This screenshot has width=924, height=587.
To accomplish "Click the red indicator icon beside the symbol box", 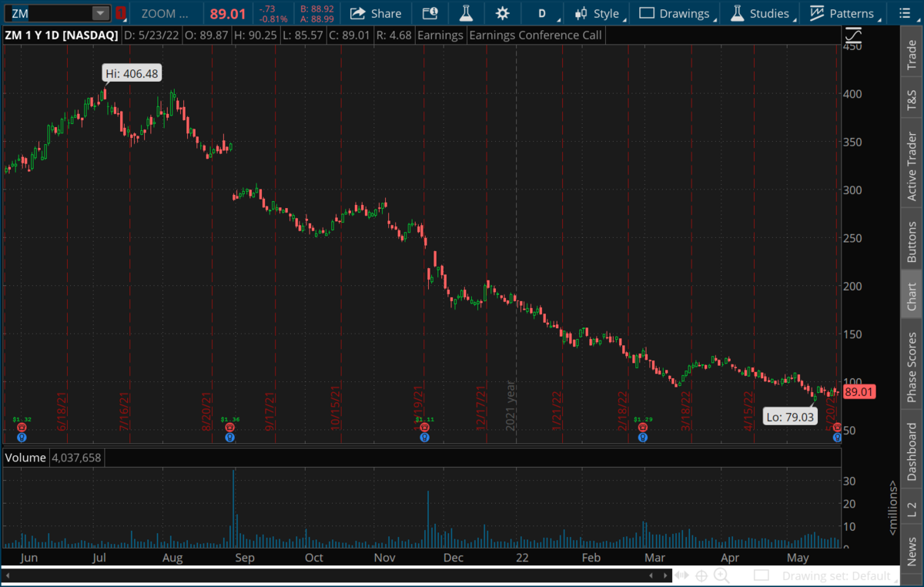I will pyautogui.click(x=120, y=13).
